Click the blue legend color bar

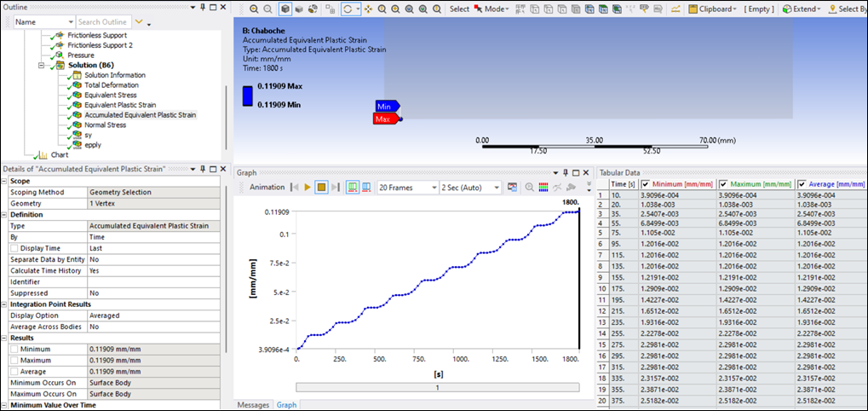(x=248, y=96)
